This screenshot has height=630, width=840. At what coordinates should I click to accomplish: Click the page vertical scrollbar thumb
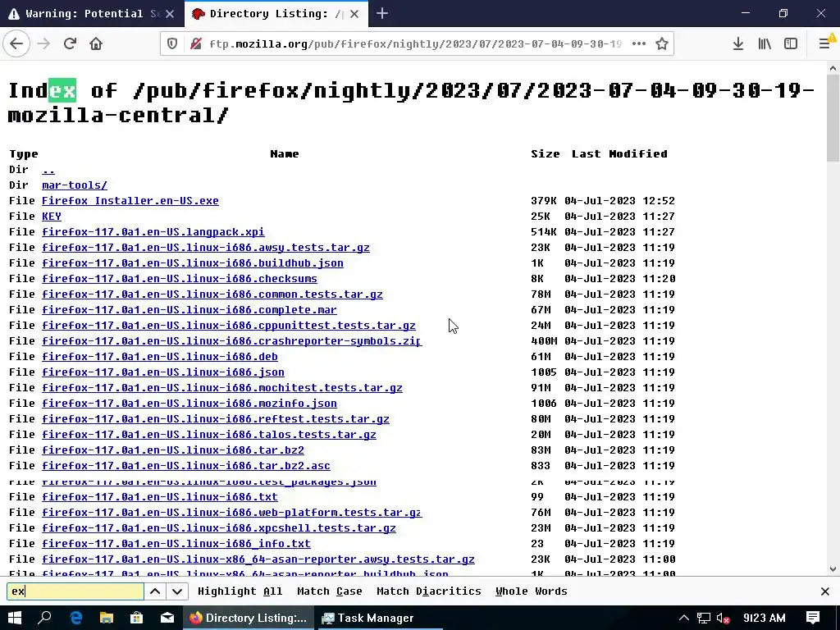833,118
